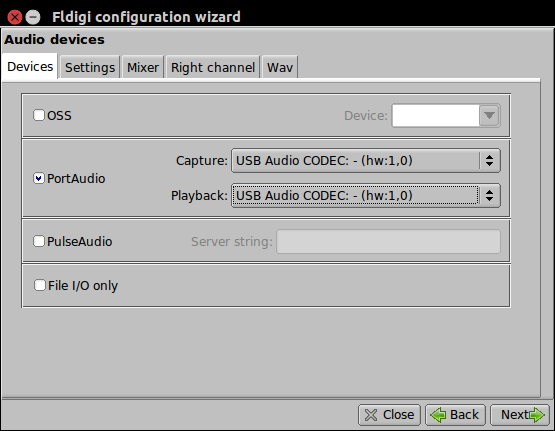
Task: Close the wizard with red window button
Action: (x=15, y=17)
